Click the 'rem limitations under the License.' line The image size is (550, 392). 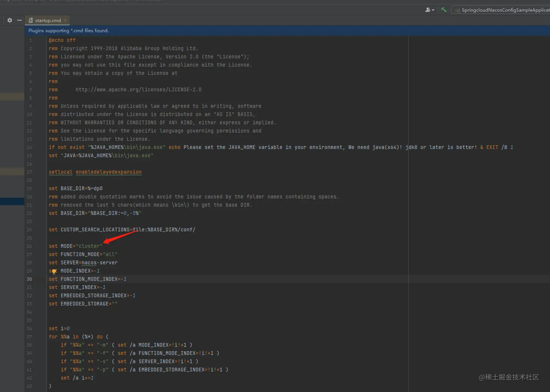click(x=100, y=139)
